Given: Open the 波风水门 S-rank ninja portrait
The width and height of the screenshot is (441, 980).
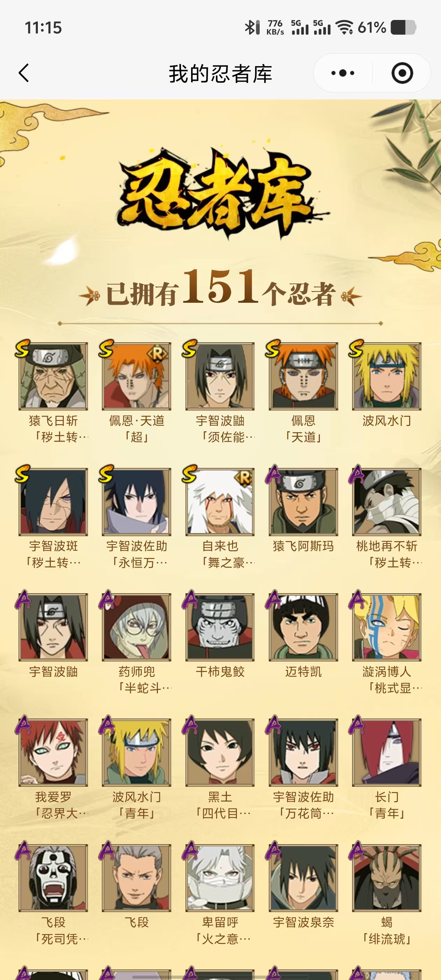Looking at the screenshot, I should click(x=387, y=376).
